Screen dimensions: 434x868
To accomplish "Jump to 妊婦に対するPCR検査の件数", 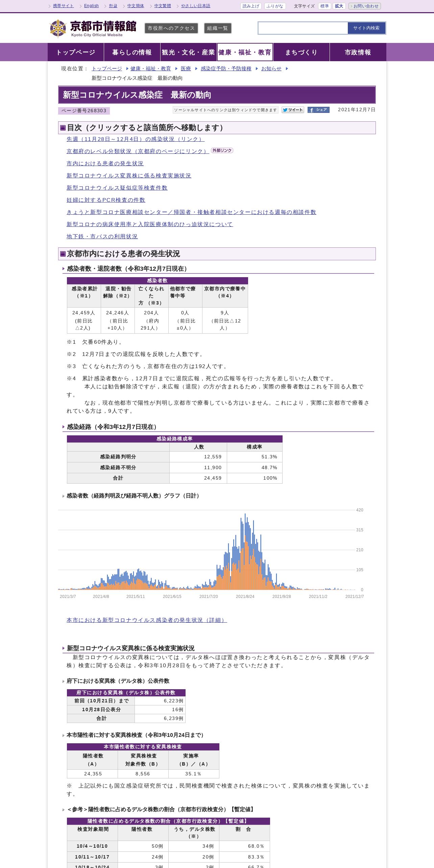I will point(106,200).
